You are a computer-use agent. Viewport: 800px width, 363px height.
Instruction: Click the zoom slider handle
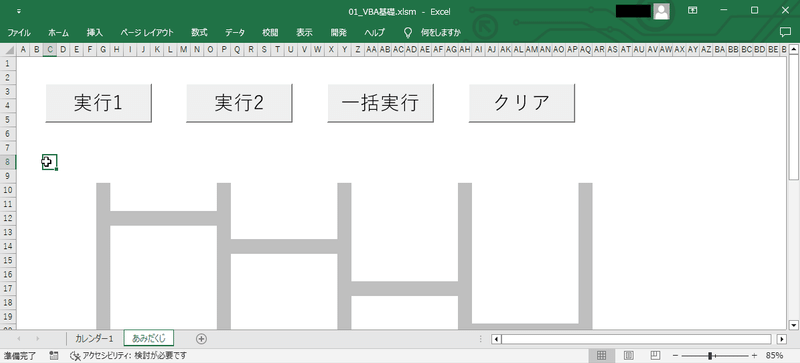coord(710,355)
